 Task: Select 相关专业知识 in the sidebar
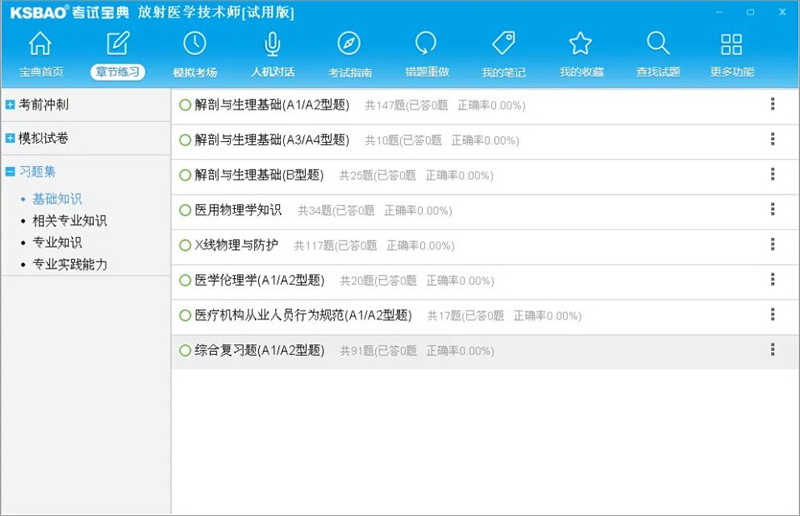tap(69, 221)
